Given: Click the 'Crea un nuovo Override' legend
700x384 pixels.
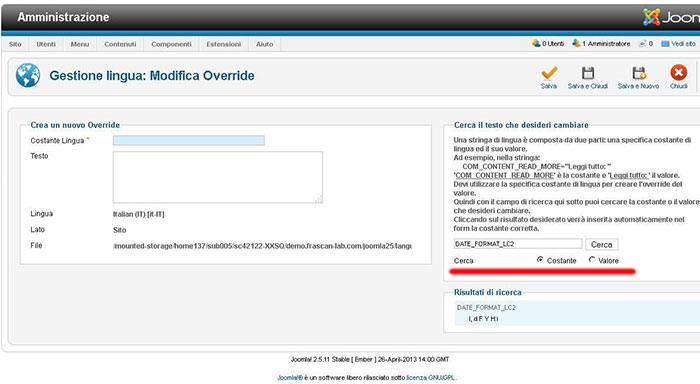Looking at the screenshot, I should 75,125.
